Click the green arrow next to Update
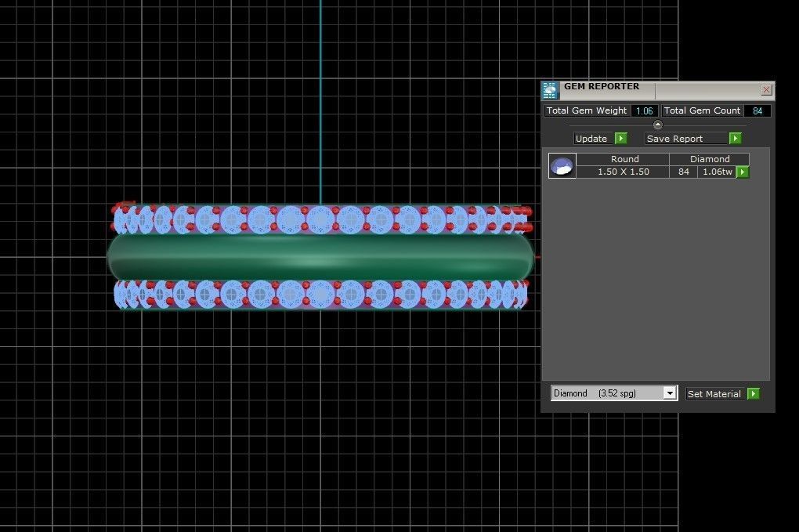The height and width of the screenshot is (532, 799). click(620, 139)
